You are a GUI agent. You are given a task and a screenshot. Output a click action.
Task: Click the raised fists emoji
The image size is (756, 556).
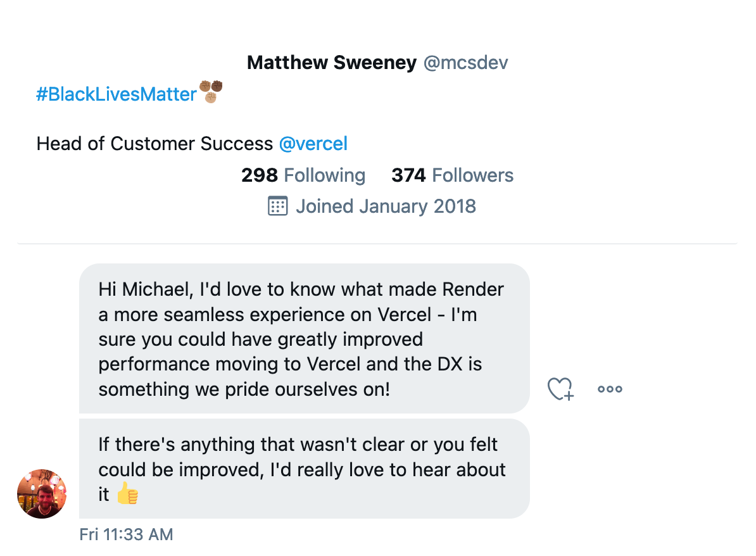(x=211, y=92)
